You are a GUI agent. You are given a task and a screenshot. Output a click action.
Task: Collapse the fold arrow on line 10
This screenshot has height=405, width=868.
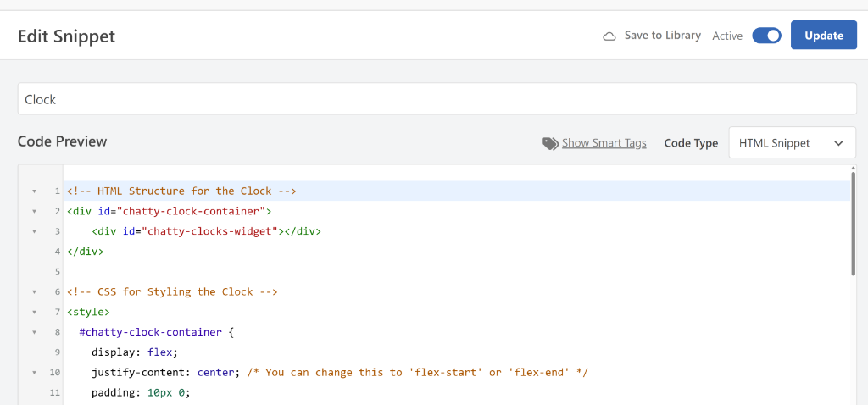pos(34,373)
